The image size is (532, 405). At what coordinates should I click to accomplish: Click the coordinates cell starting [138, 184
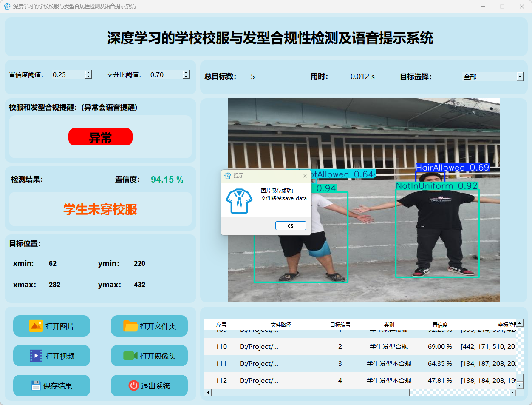coord(487,381)
